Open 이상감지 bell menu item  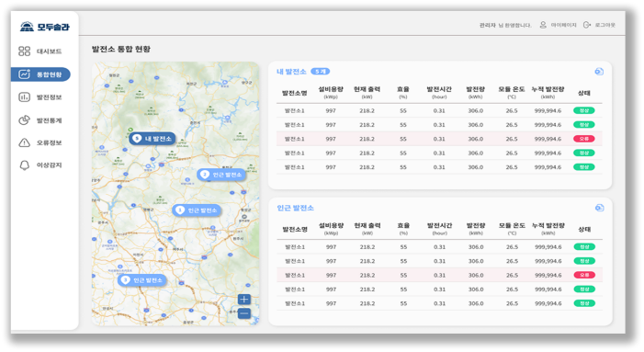[40, 165]
